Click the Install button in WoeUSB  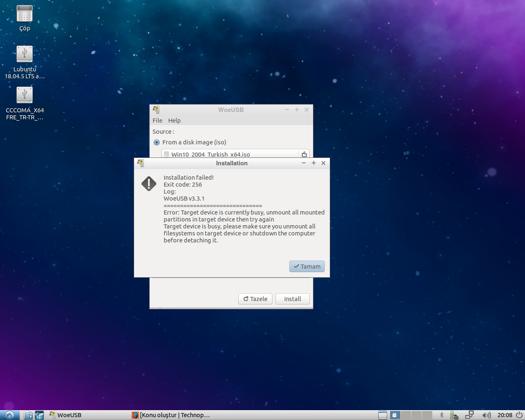pyautogui.click(x=292, y=299)
